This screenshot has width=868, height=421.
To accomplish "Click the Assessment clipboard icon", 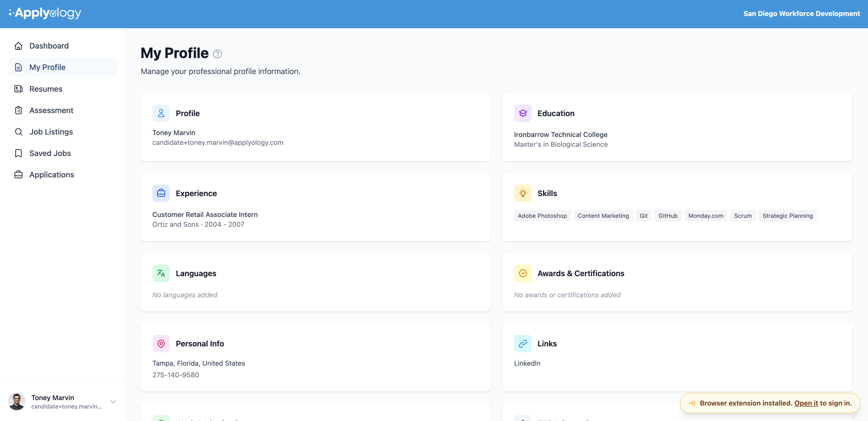I will (18, 110).
